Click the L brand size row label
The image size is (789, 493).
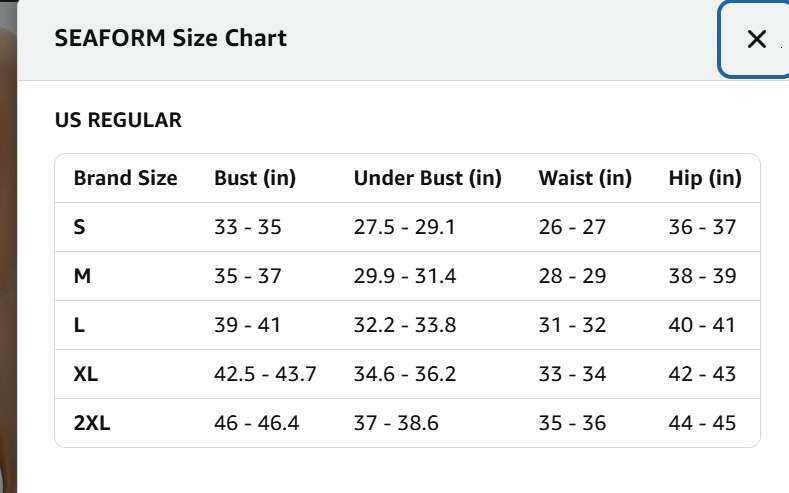[80, 325]
